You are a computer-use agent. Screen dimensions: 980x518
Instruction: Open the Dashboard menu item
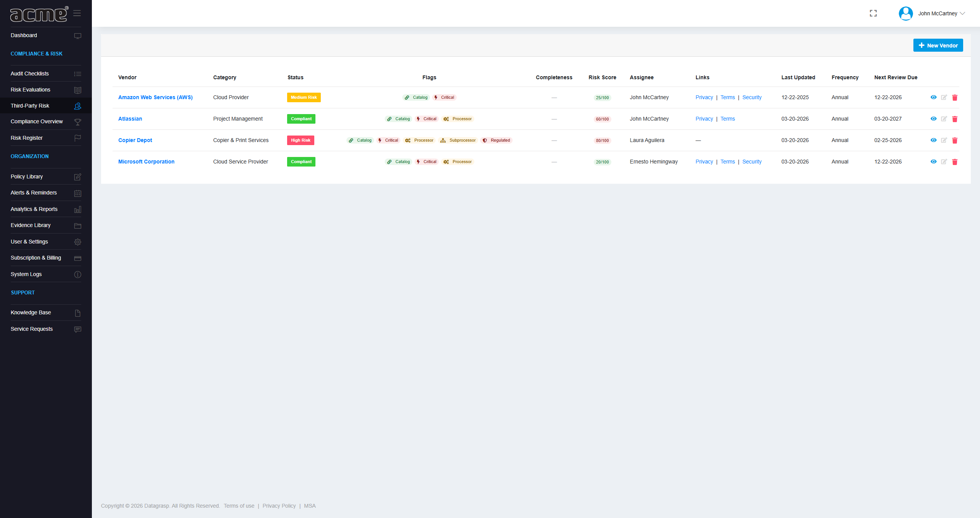tap(24, 35)
